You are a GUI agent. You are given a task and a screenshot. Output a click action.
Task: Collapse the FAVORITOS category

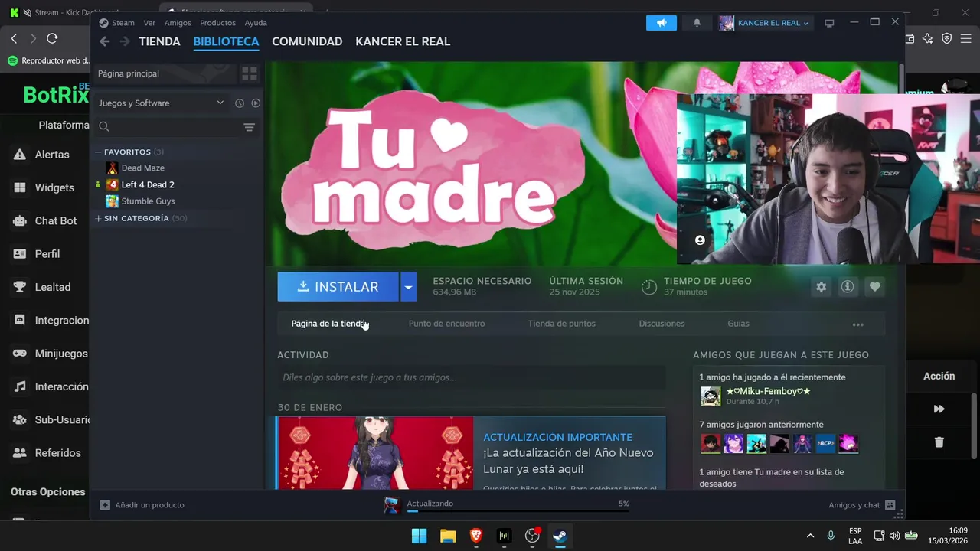[127, 152]
